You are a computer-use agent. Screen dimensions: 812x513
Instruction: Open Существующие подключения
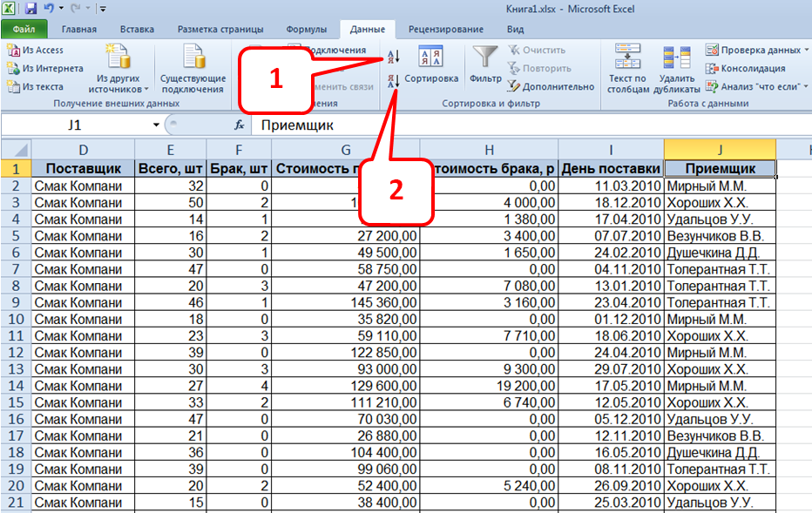(193, 70)
